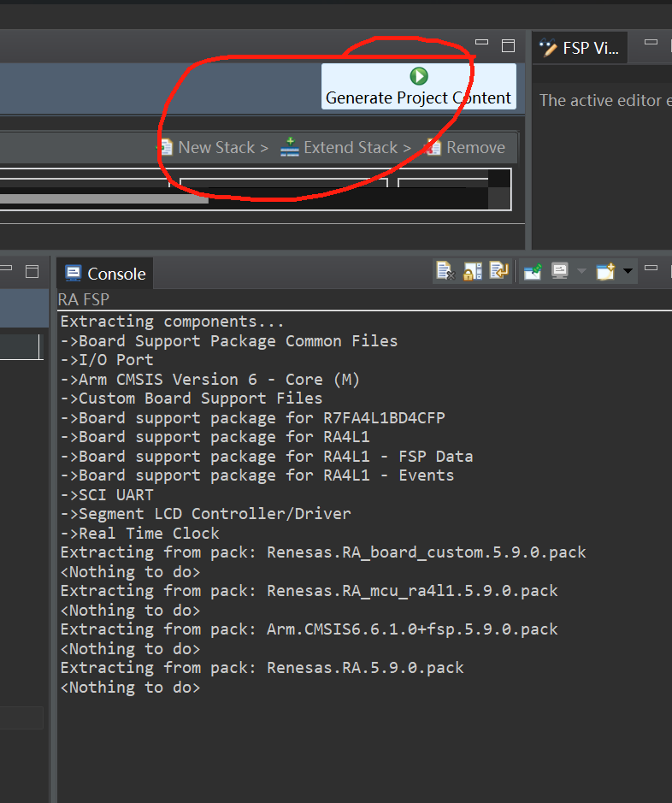Click the 'RA FSP' console title
672x803 pixels.
(84, 299)
